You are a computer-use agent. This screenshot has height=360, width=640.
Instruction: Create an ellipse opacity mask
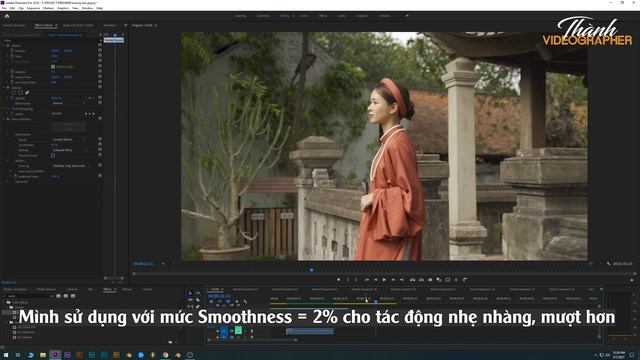(13, 93)
